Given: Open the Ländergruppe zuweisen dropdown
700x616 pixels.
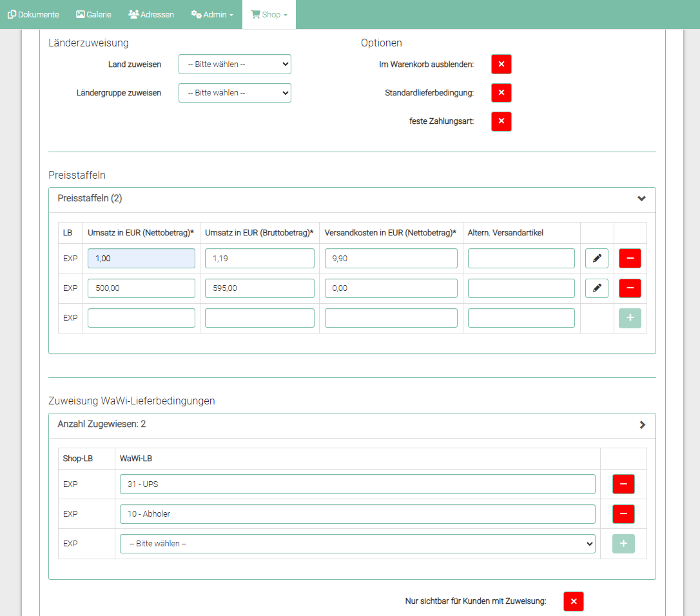Looking at the screenshot, I should (x=235, y=93).
